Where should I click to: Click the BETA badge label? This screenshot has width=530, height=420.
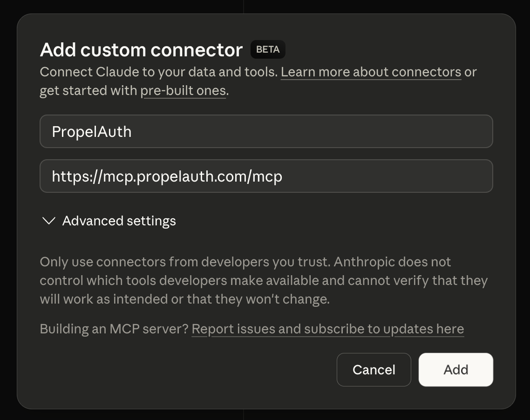tap(267, 49)
